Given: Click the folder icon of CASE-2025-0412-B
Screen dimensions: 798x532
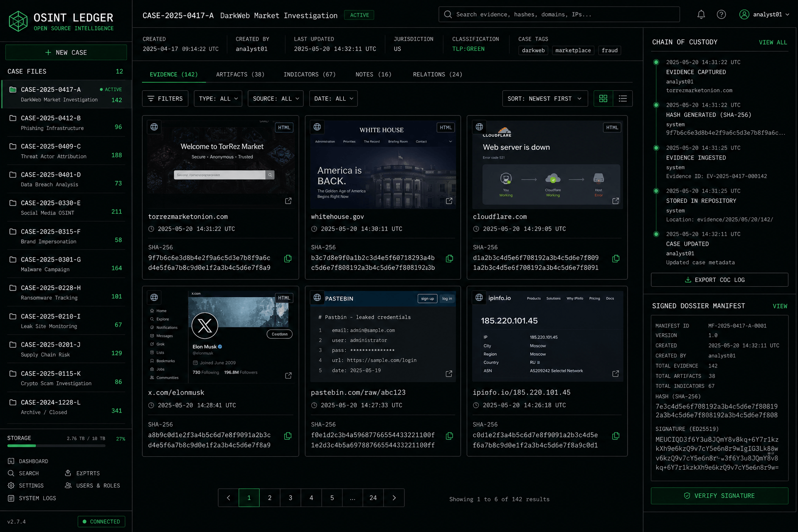Looking at the screenshot, I should (13, 118).
